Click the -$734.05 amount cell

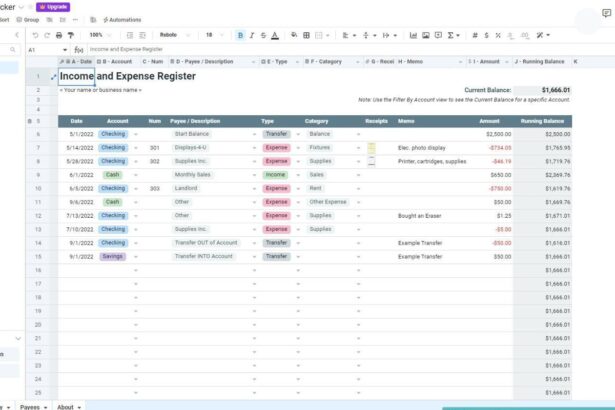[x=489, y=148]
